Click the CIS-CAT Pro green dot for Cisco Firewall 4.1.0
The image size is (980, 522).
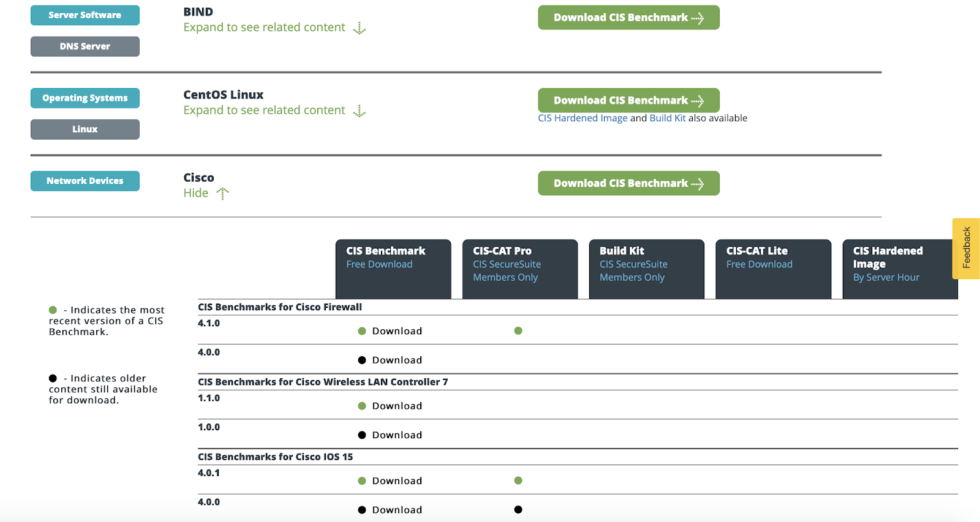click(x=518, y=331)
